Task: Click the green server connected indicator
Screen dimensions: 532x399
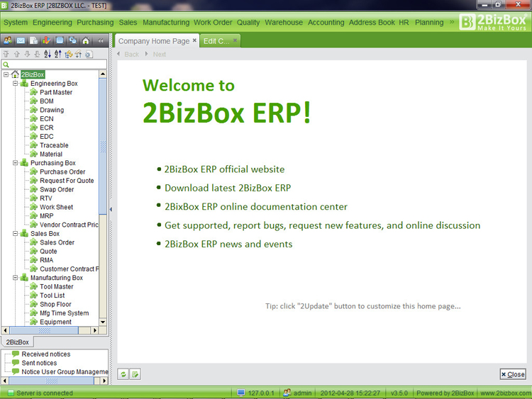Action: [x=11, y=393]
